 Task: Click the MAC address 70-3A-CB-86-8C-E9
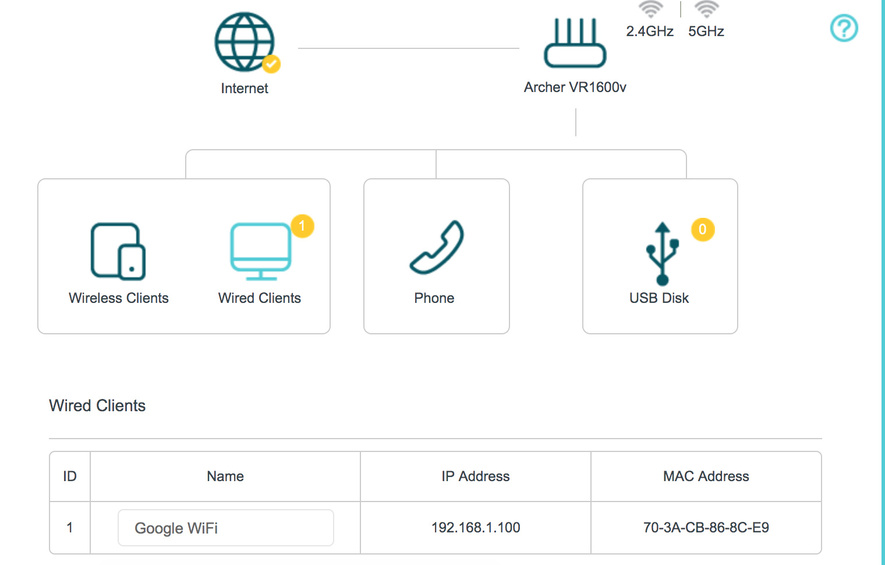706,528
